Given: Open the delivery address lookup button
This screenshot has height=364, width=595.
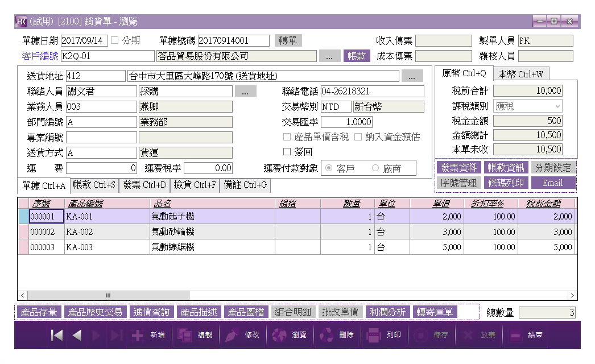Looking at the screenshot, I should tap(412, 76).
